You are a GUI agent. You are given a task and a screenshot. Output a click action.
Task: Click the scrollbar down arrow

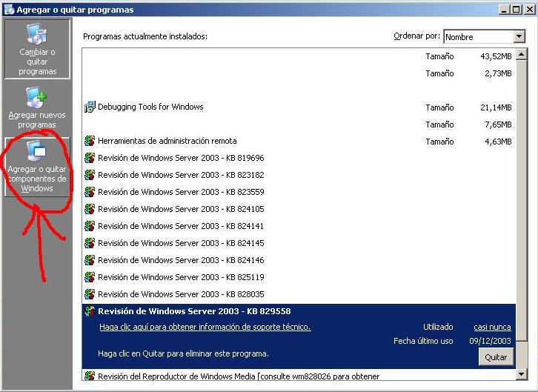[x=521, y=374]
